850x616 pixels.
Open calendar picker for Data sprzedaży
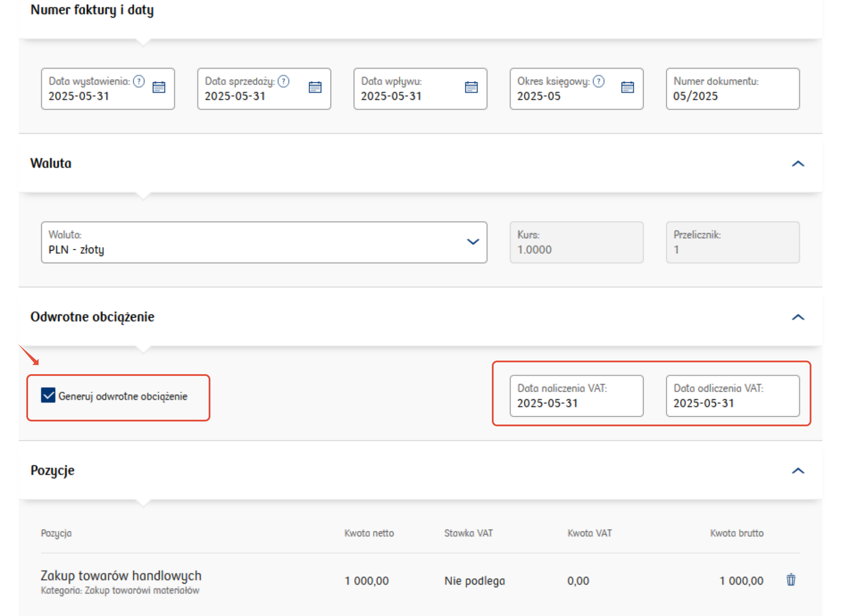click(315, 88)
